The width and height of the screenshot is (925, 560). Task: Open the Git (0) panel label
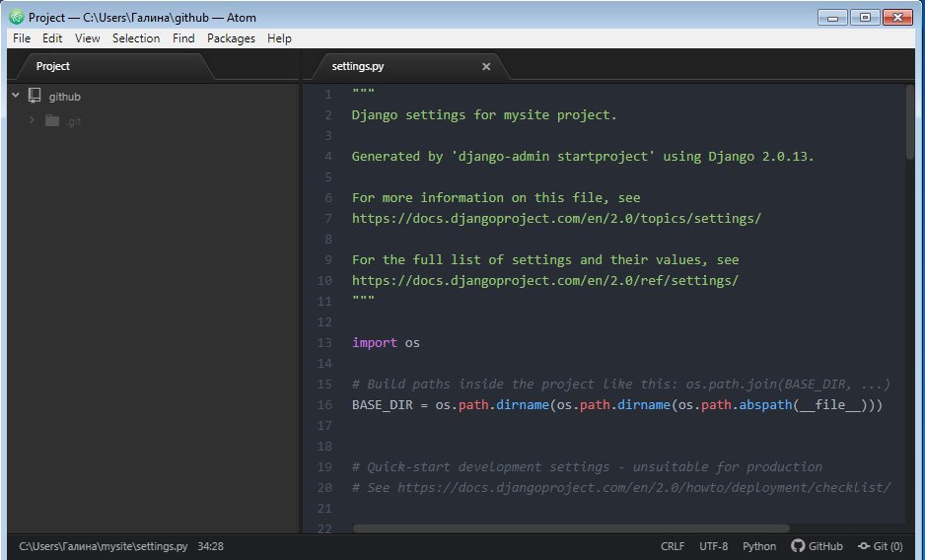[888, 546]
